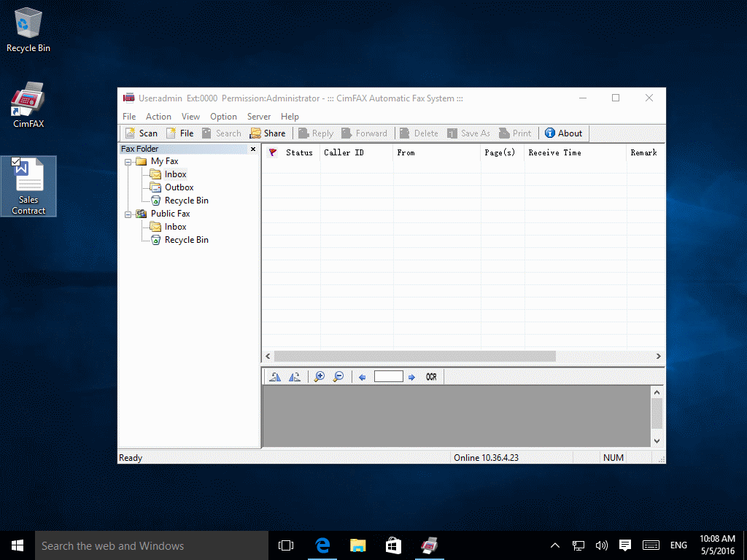Image resolution: width=747 pixels, height=560 pixels.
Task: Open the Share toolbar button
Action: tap(268, 133)
